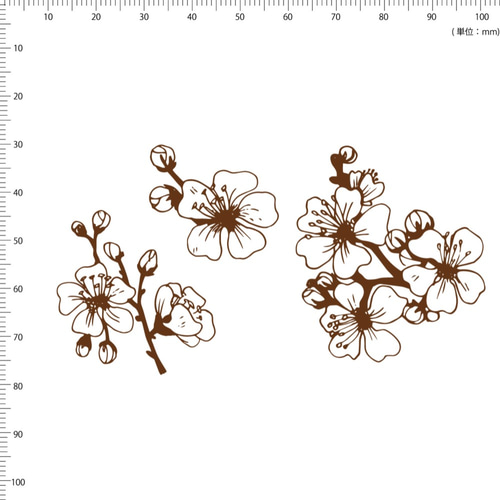Select the 30 label on the vertical ruler
The height and width of the screenshot is (500, 500).
click(18, 145)
